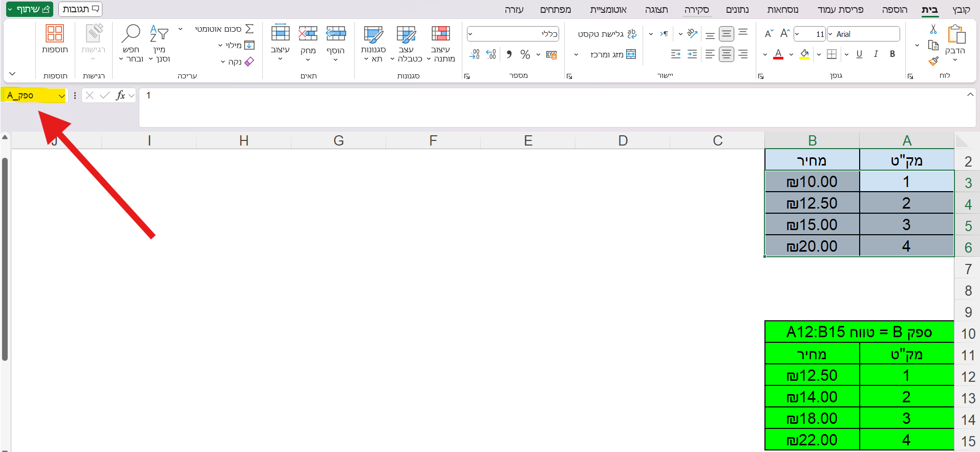
Task: Increase font size with the larger A icon
Action: click(785, 34)
